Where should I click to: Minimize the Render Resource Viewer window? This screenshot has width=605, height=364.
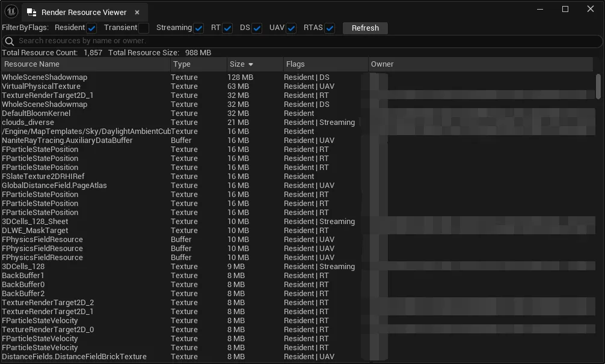tap(540, 9)
